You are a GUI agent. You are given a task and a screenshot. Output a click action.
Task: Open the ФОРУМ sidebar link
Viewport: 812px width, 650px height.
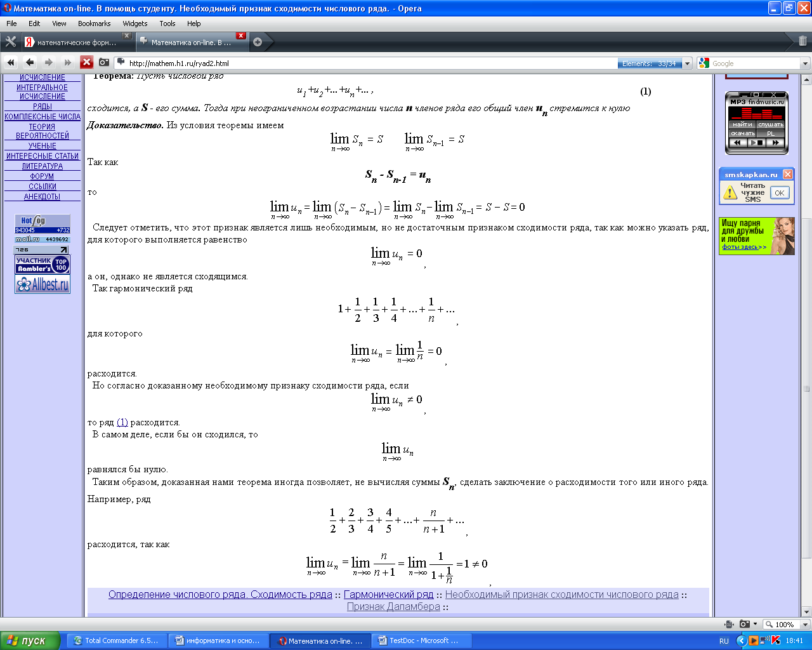(x=43, y=176)
